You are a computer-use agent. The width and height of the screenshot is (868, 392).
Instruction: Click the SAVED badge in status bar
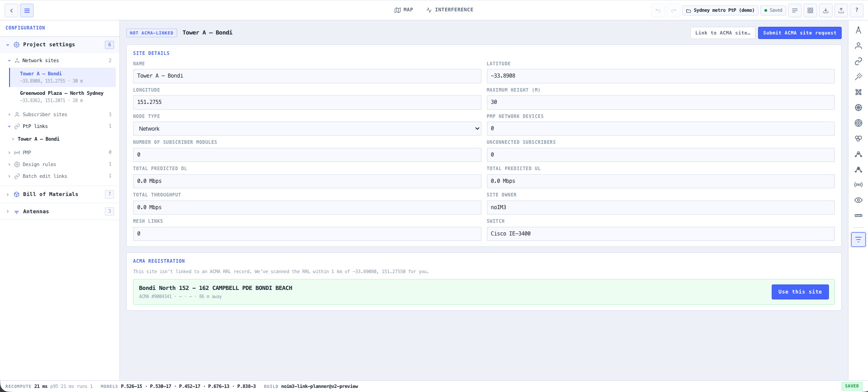(852, 386)
